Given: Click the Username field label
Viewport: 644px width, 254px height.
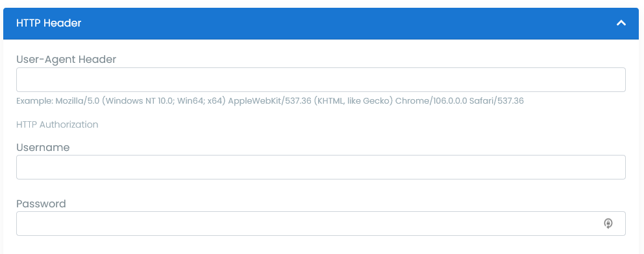Looking at the screenshot, I should tap(43, 148).
